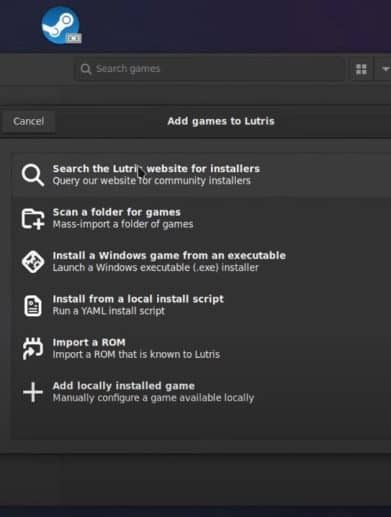Cancel adding games to Lutris
The width and height of the screenshot is (391, 517).
click(x=28, y=121)
